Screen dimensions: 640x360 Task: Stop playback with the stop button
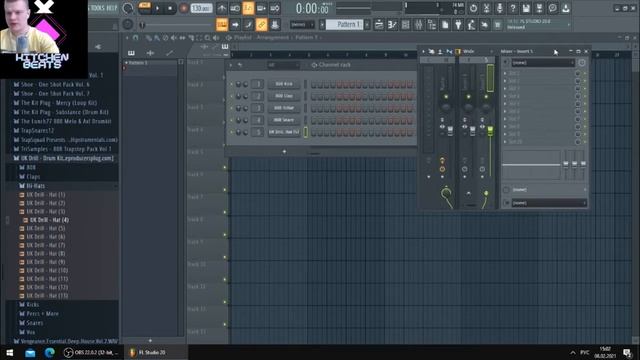point(170,8)
